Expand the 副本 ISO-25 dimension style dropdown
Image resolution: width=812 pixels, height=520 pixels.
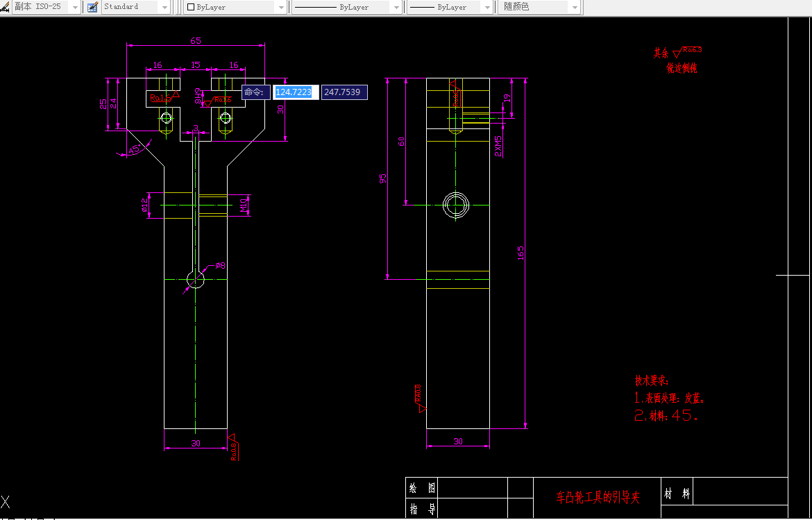[75, 7]
